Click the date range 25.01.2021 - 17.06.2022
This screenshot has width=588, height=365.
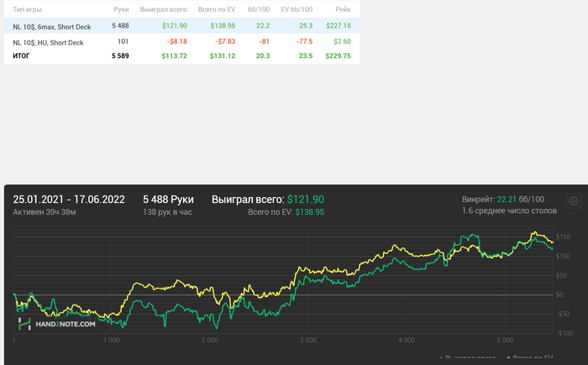[69, 200]
